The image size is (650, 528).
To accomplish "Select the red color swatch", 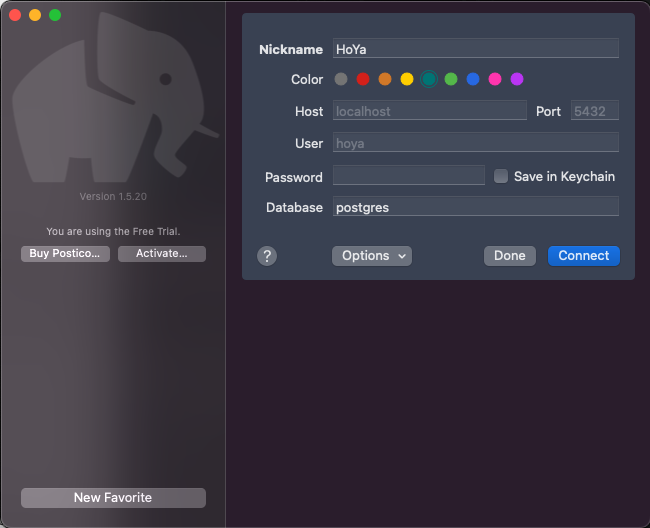I will (x=363, y=79).
